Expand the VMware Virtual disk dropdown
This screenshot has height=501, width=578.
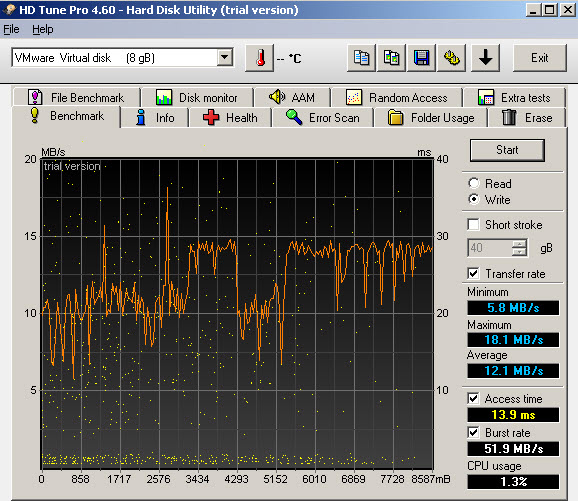(x=224, y=58)
